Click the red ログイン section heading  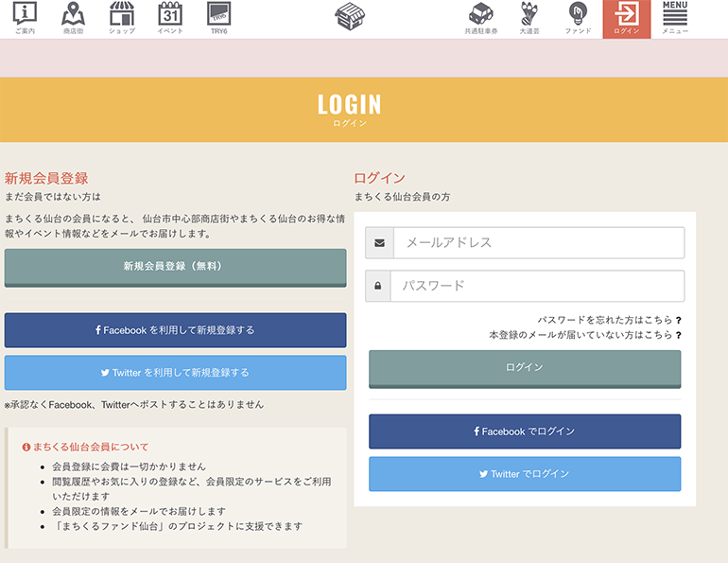pyautogui.click(x=379, y=178)
